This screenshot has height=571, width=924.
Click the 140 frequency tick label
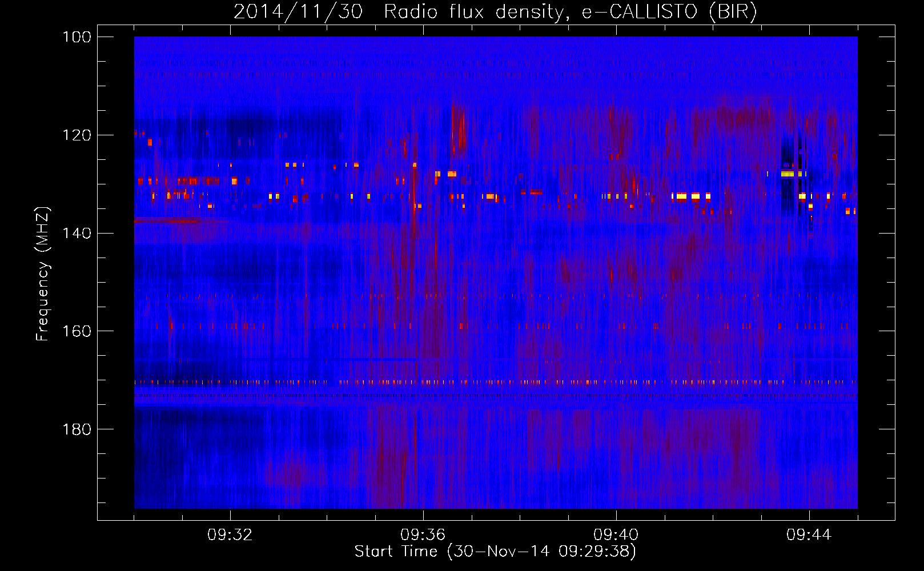pyautogui.click(x=77, y=233)
